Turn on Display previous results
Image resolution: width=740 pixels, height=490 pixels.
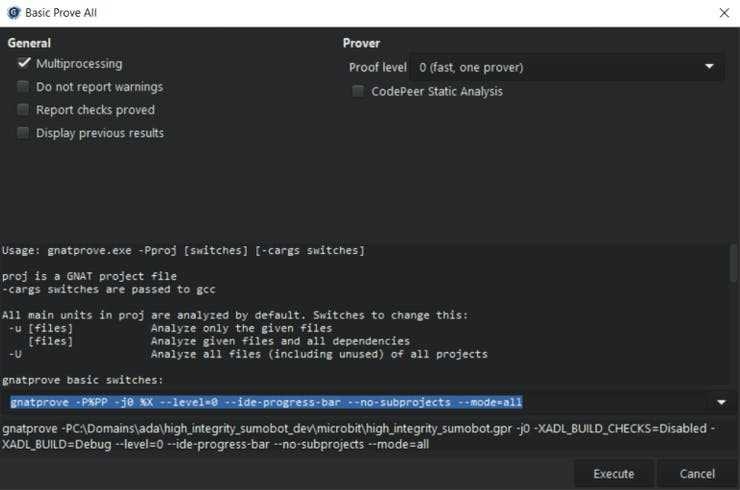click(x=23, y=133)
